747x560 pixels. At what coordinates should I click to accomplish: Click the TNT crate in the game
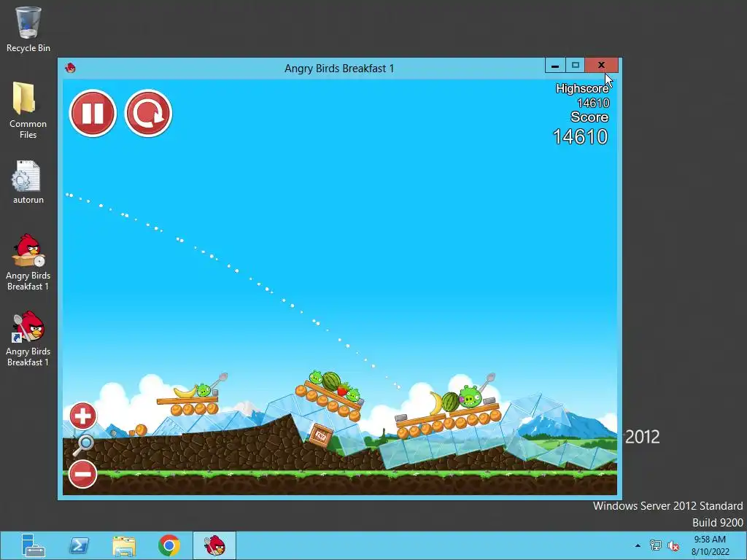click(x=320, y=435)
